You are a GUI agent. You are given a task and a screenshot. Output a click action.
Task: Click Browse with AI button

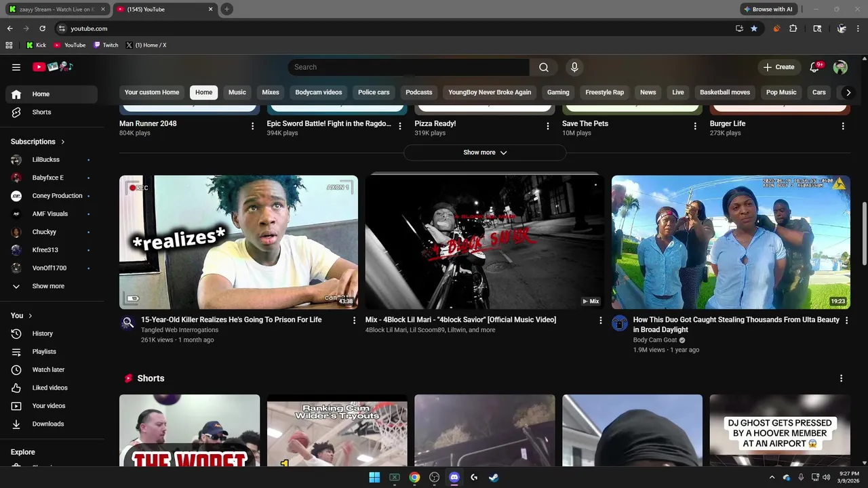coord(768,9)
